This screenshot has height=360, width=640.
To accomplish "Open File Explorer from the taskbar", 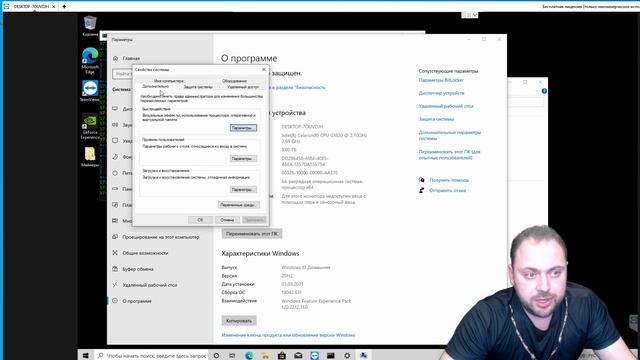I will (265, 356).
